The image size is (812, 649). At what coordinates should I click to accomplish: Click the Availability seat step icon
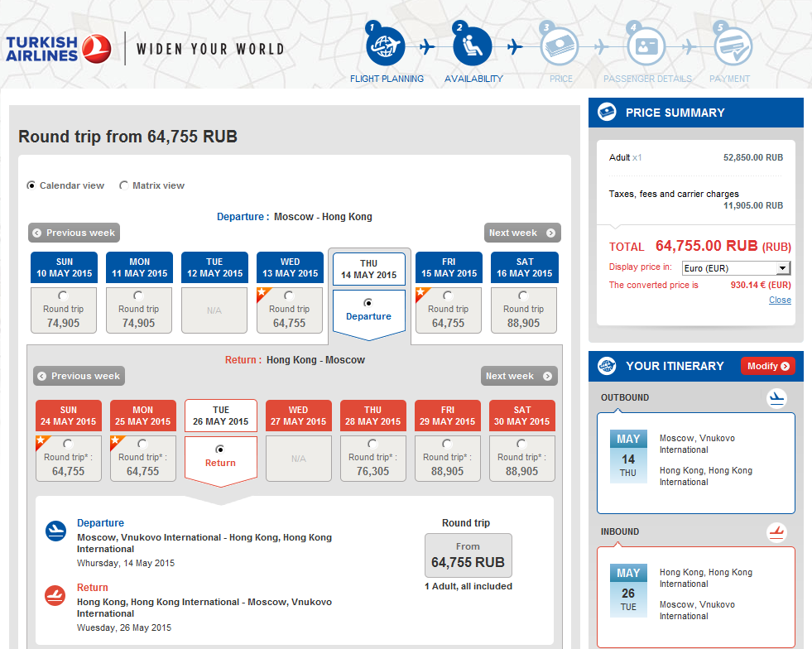click(x=473, y=46)
